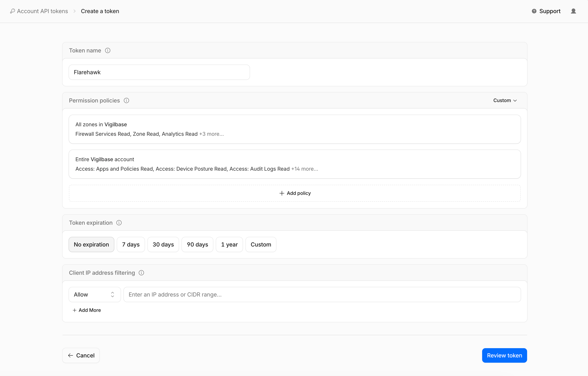588x376 pixels.
Task: Click the Cancel button
Action: [x=81, y=355]
